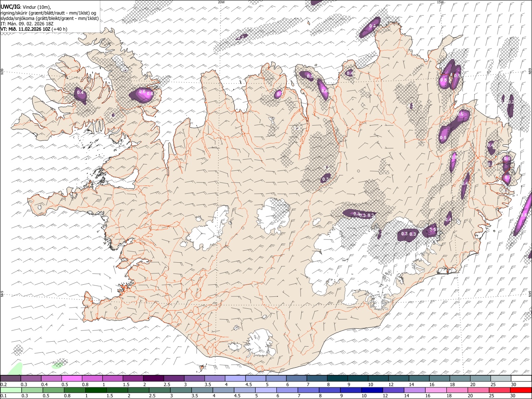This screenshot has height=399, width=532.
Task: Click the bottom-row legend label '0.1'
Action: (3, 396)
